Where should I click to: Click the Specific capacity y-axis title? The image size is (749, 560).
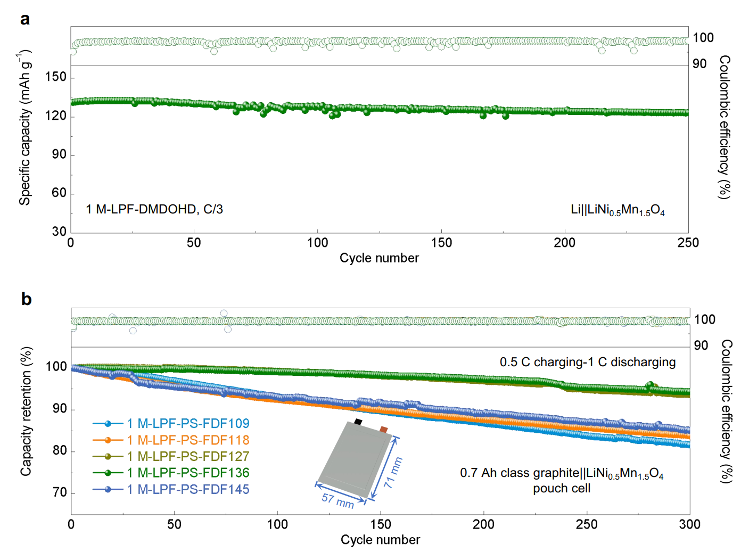[25, 128]
